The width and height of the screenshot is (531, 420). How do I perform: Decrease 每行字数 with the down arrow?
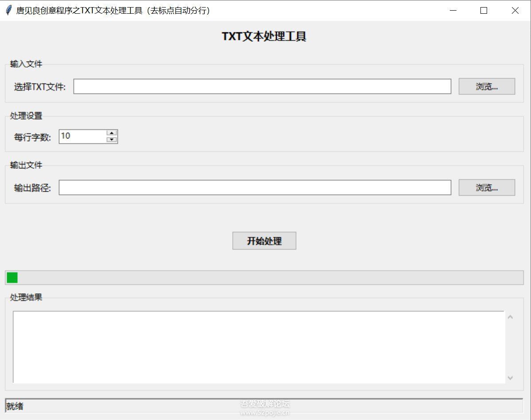(112, 140)
